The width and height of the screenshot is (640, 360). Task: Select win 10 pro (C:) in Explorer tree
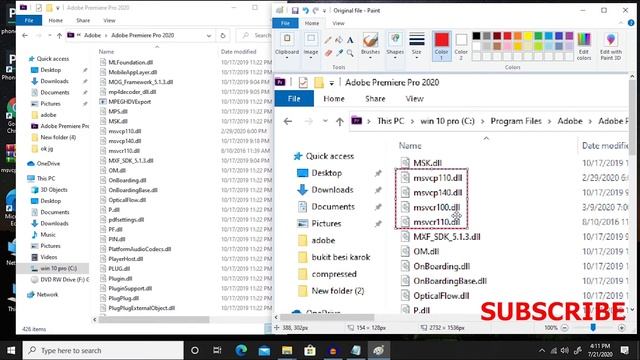tap(58, 268)
